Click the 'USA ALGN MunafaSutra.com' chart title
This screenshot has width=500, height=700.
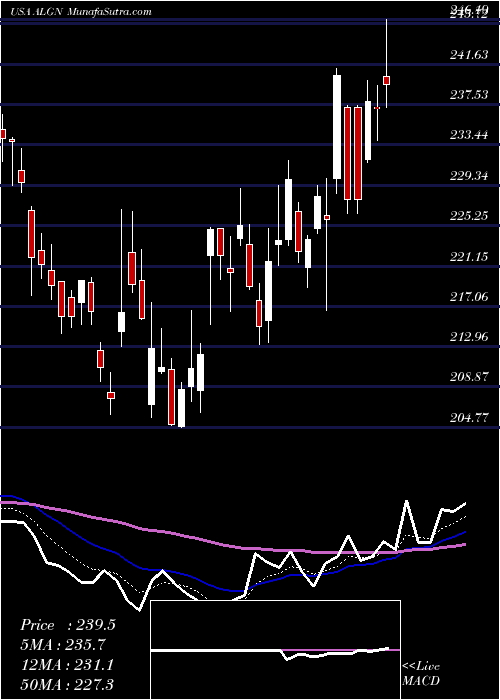pyautogui.click(x=79, y=12)
